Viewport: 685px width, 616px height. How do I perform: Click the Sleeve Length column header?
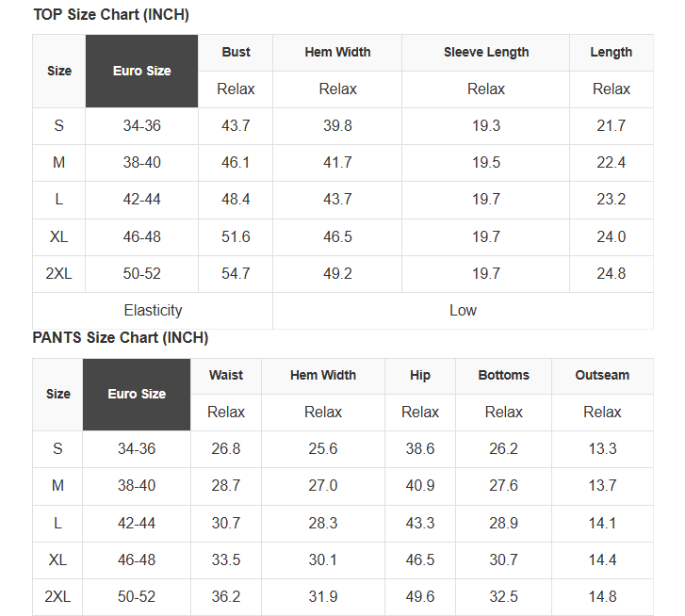(x=486, y=53)
